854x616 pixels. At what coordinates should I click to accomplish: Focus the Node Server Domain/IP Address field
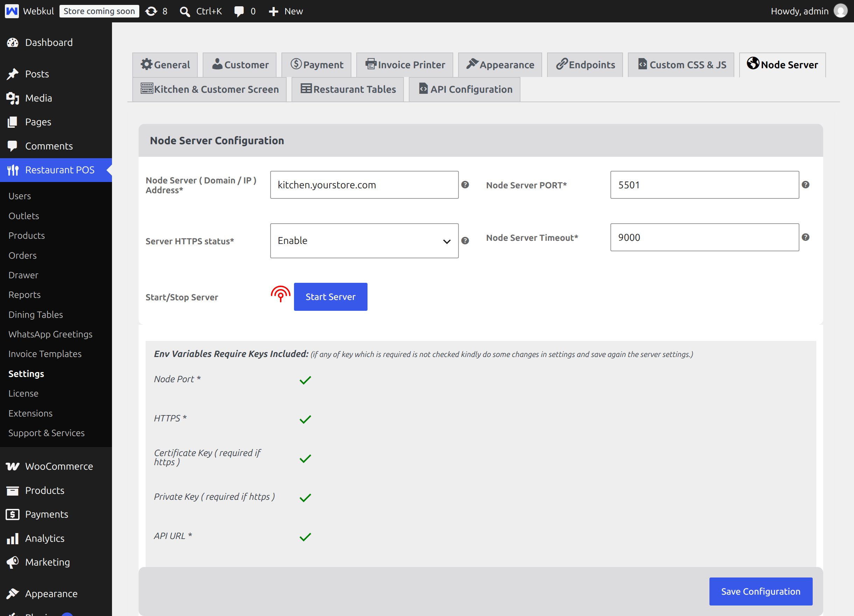point(364,185)
